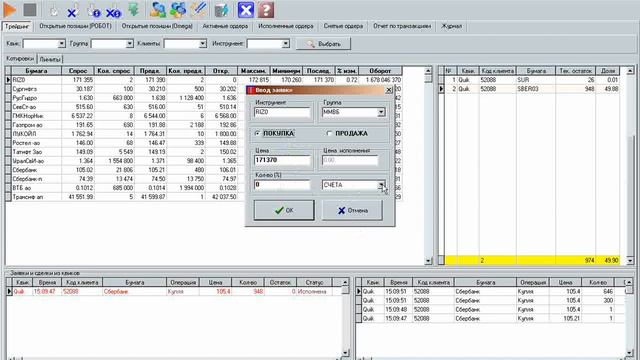Click the two-people clients toolbar icon

coord(158,10)
